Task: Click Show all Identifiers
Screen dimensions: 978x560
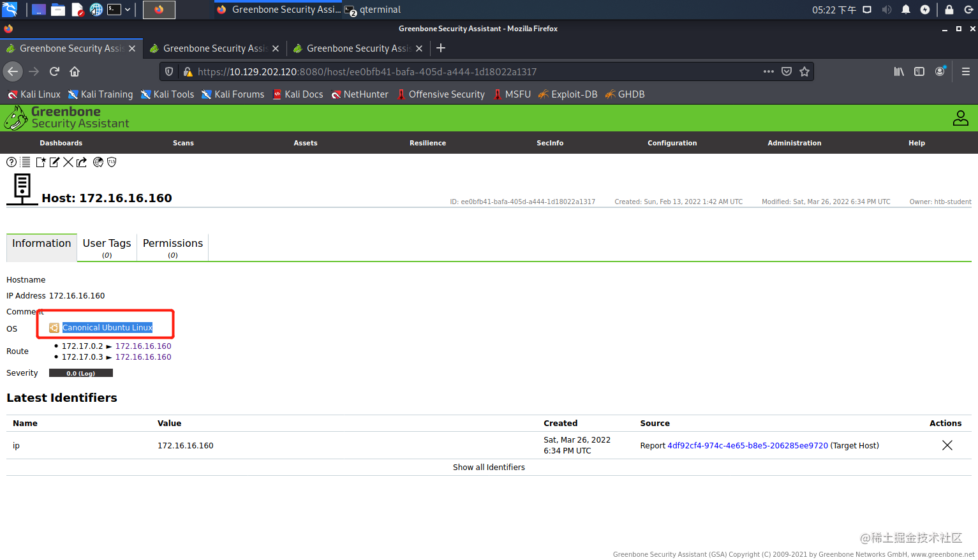Action: pyautogui.click(x=489, y=468)
